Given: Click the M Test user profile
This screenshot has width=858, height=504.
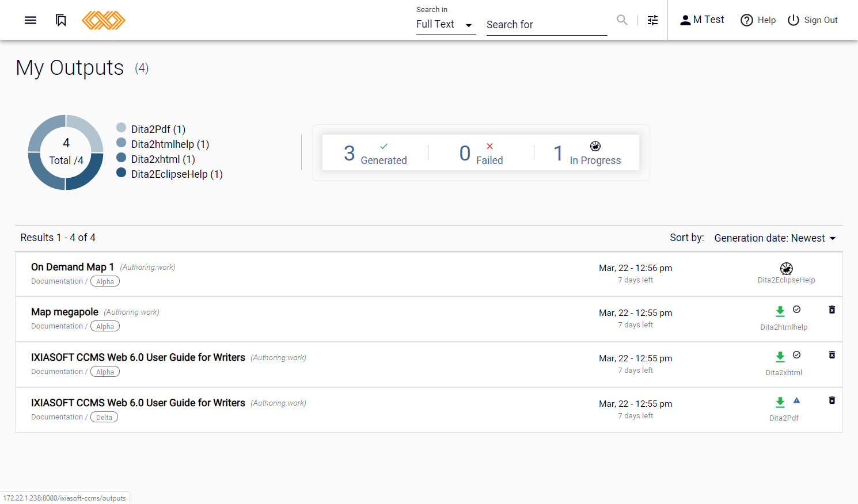Looking at the screenshot, I should pos(702,20).
